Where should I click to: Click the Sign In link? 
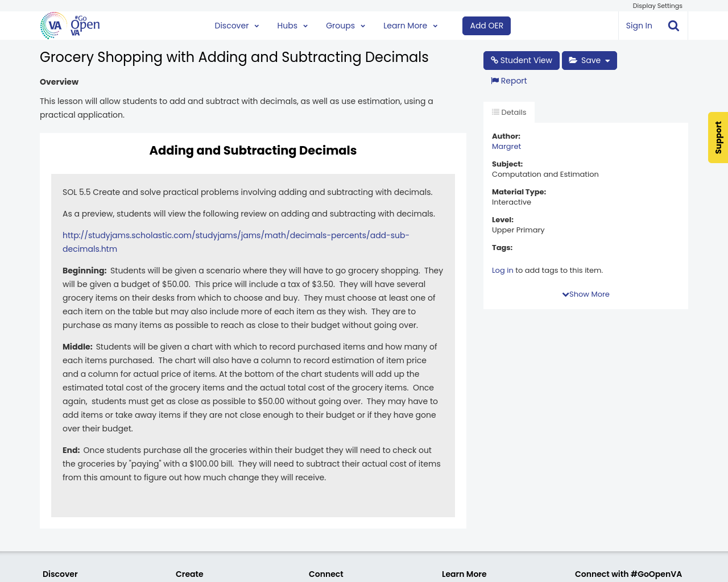tap(639, 26)
